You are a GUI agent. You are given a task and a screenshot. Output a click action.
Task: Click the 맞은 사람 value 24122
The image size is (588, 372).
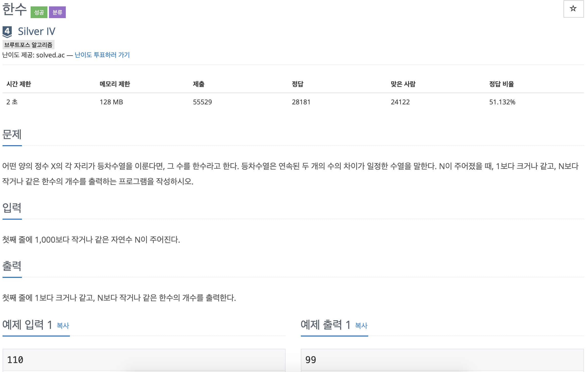click(x=400, y=102)
